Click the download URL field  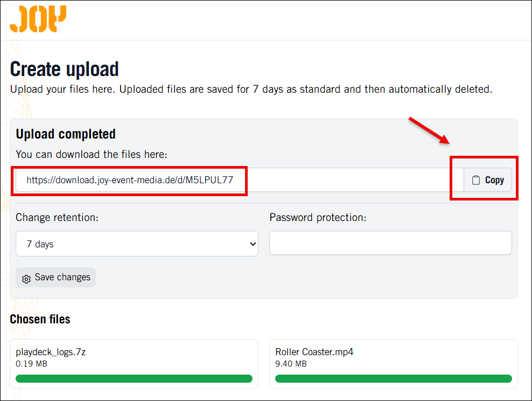240,180
